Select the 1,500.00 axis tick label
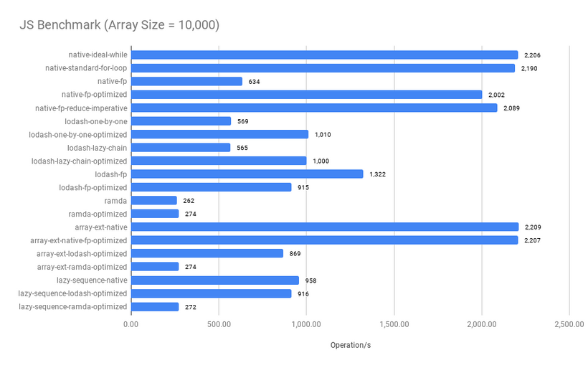Image resolution: width=588 pixels, height=368 pixels. pos(394,324)
